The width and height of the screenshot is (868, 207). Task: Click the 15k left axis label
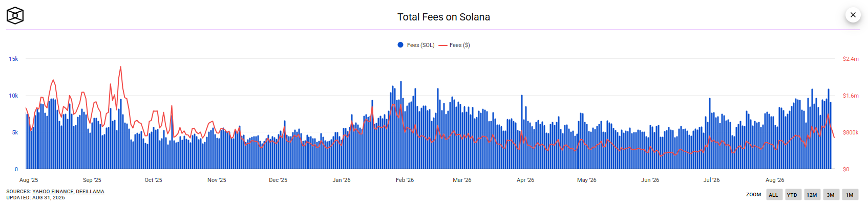click(13, 59)
